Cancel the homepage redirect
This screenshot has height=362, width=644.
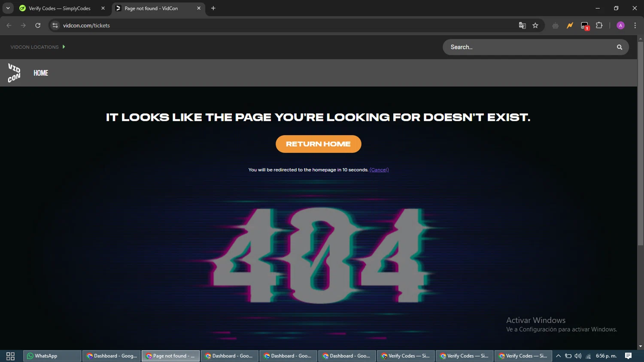[x=379, y=170]
